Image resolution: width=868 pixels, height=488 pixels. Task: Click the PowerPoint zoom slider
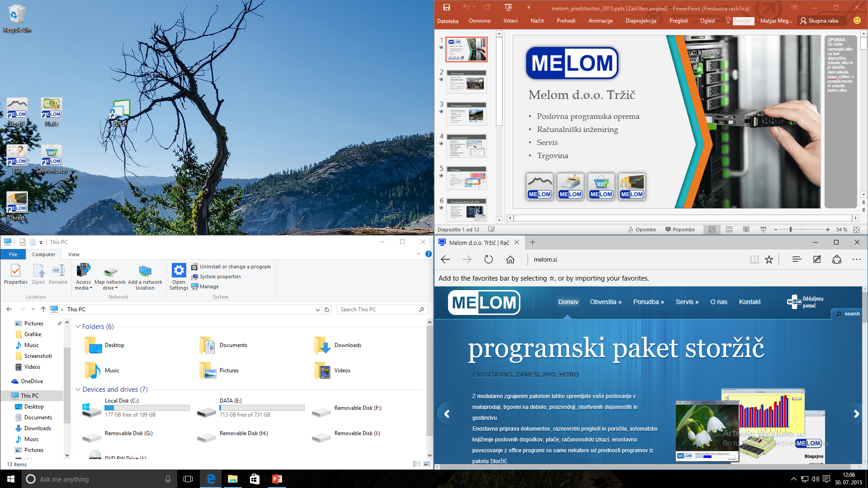click(791, 230)
